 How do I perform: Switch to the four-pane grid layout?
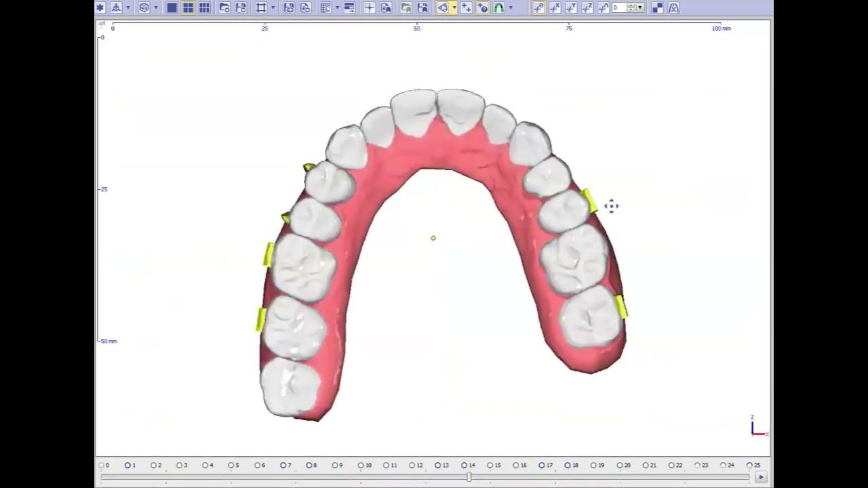pos(188,8)
